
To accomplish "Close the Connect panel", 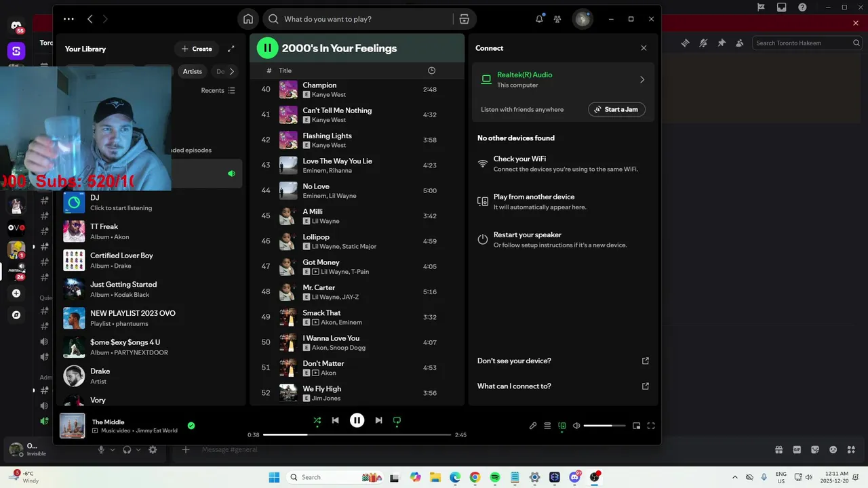I will pos(644,48).
